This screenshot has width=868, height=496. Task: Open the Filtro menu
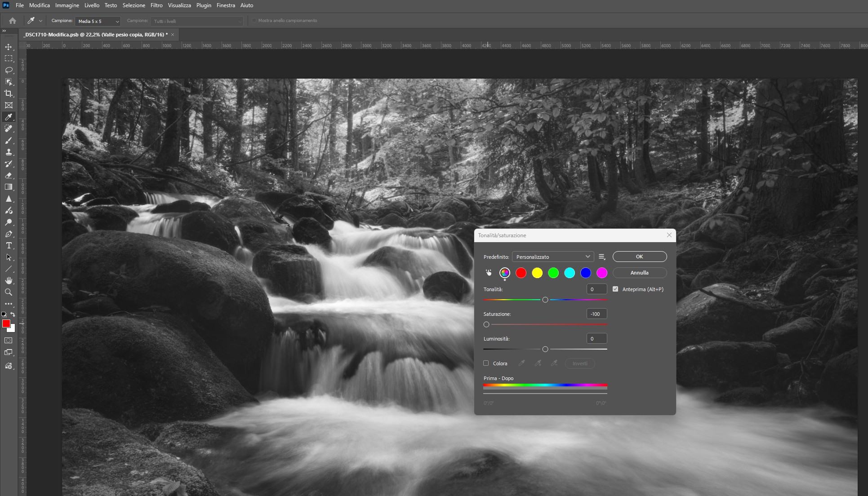(x=156, y=5)
